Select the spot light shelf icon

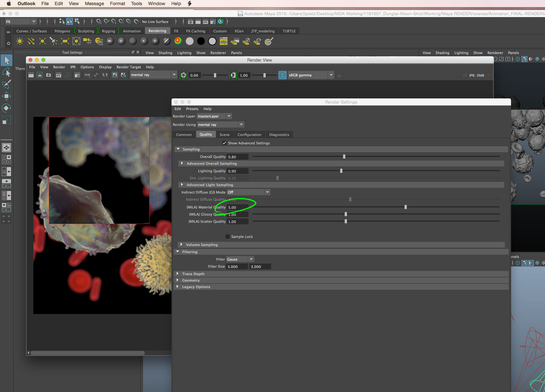(53, 41)
